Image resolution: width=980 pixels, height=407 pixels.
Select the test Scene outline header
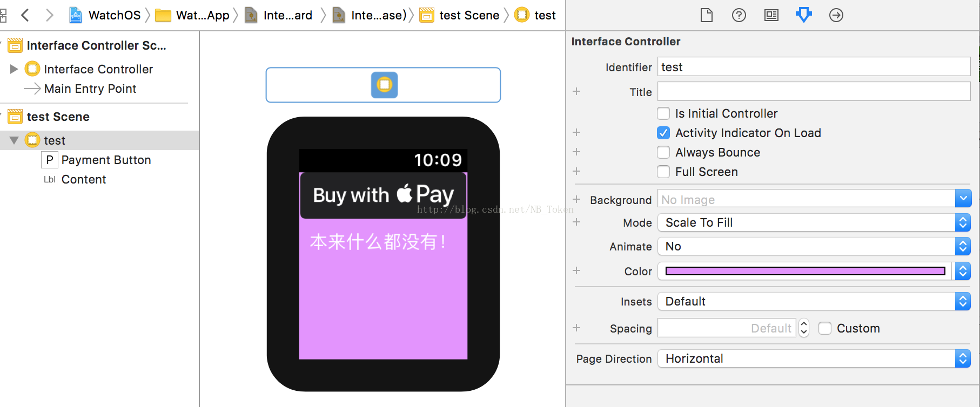click(58, 117)
